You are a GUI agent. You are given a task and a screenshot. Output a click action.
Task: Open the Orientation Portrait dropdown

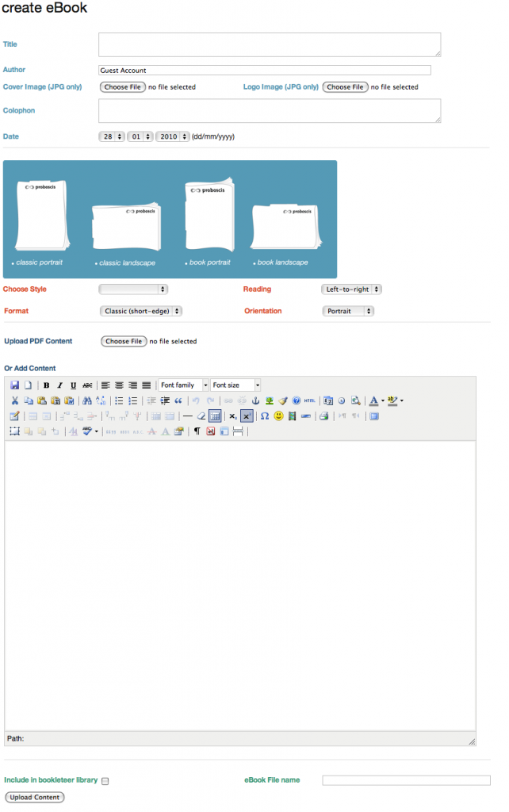(x=347, y=311)
